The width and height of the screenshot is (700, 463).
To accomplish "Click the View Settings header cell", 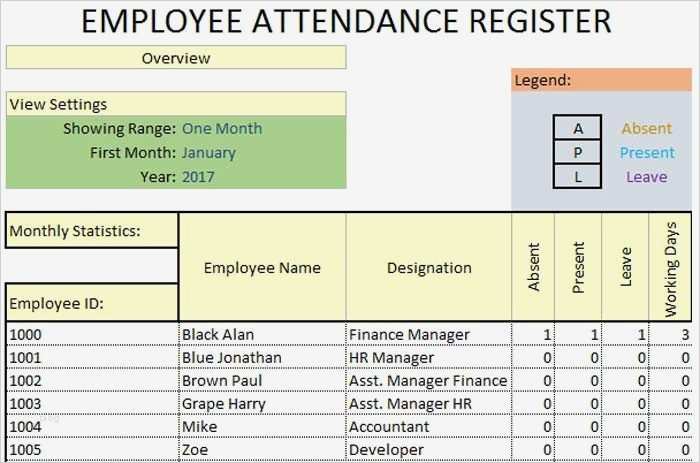I will (176, 104).
